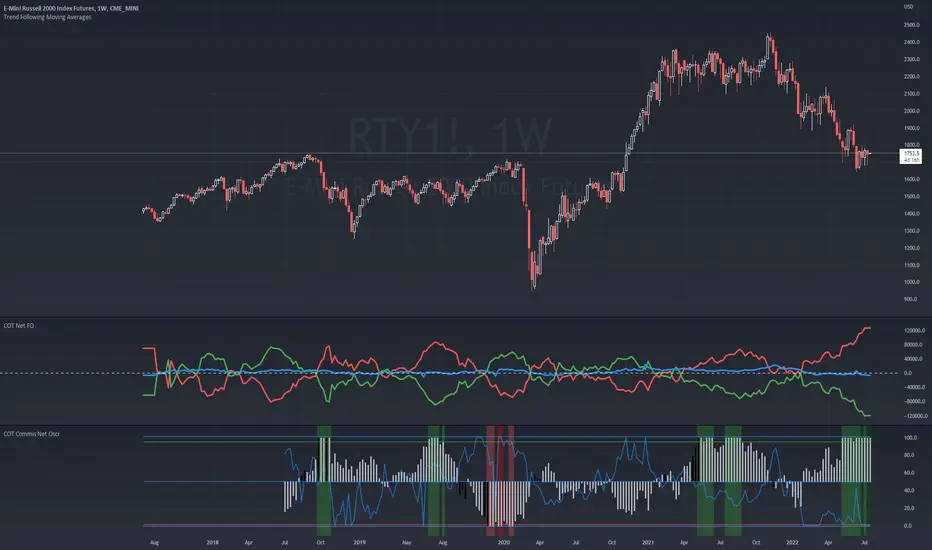Click the 120000.0 label in COT Net pane
The width and height of the screenshot is (932, 550).
[914, 331]
